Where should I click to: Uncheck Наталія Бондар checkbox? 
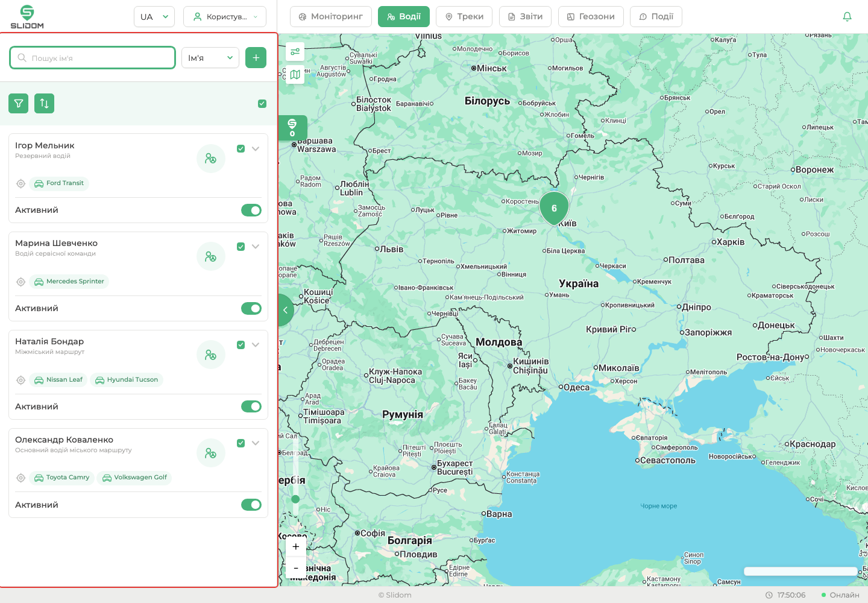(x=241, y=345)
